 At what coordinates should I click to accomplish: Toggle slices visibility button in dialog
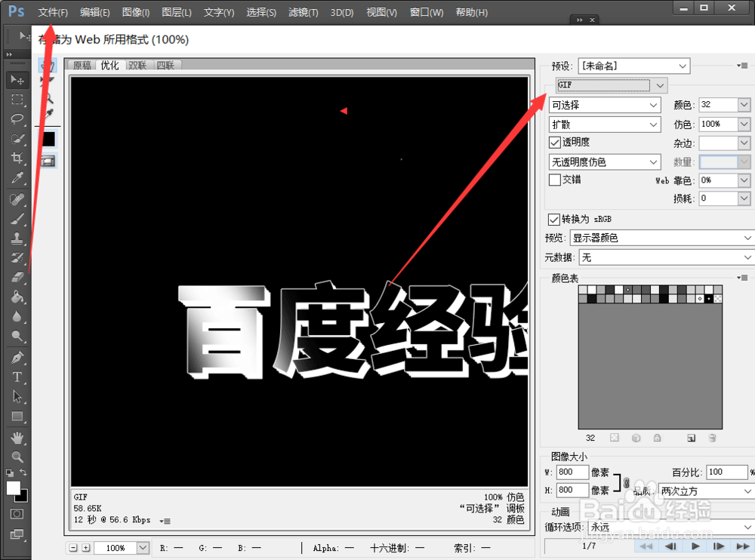pos(48,162)
